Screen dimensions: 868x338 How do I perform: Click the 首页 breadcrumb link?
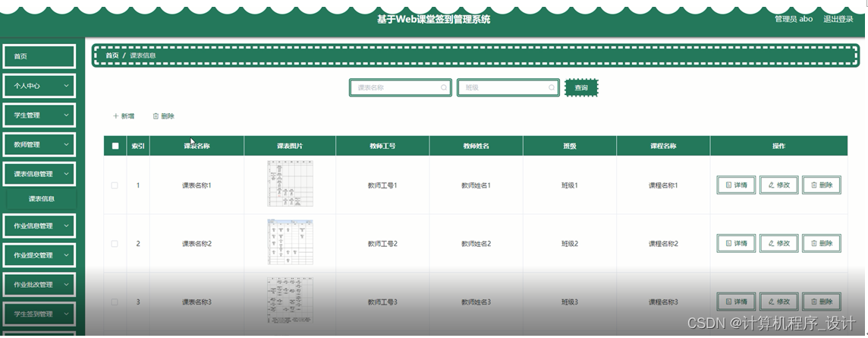(112, 55)
